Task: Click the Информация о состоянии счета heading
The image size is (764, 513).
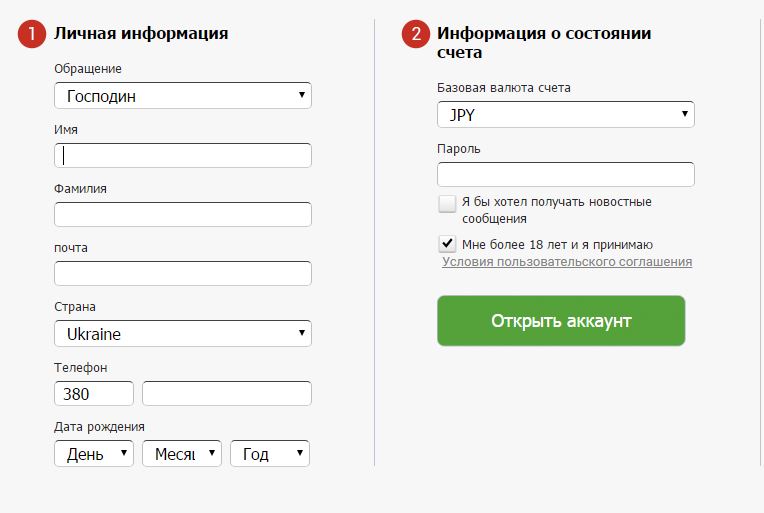Action: [x=544, y=42]
